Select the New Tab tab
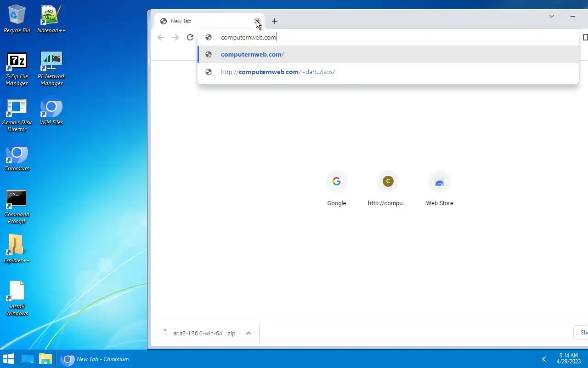Viewport: 588px width, 368px height. click(209, 21)
